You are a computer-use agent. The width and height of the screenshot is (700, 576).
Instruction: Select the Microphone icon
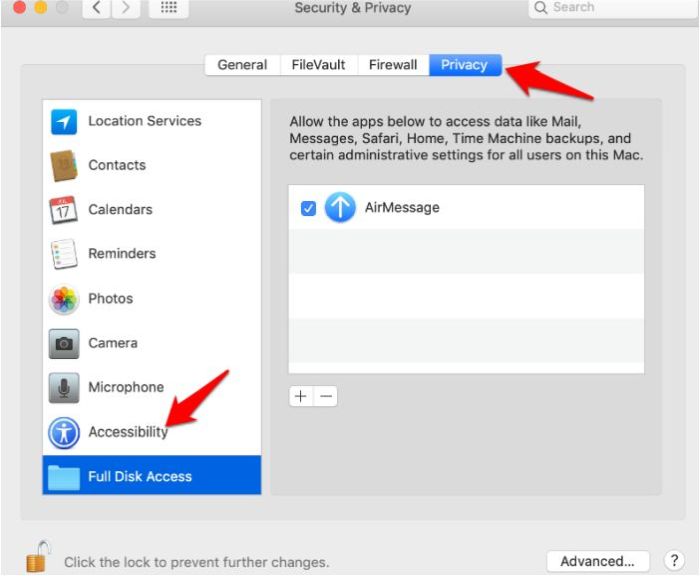64,388
